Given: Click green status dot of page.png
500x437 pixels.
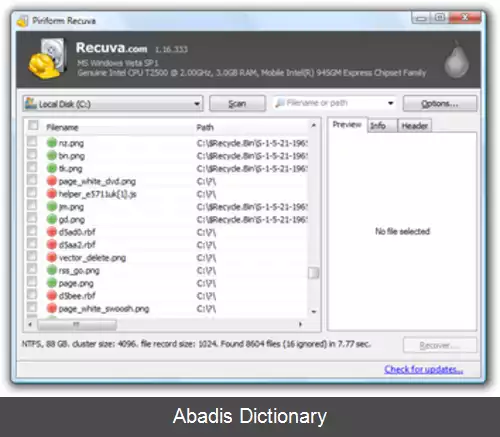Looking at the screenshot, I should coord(52,283).
